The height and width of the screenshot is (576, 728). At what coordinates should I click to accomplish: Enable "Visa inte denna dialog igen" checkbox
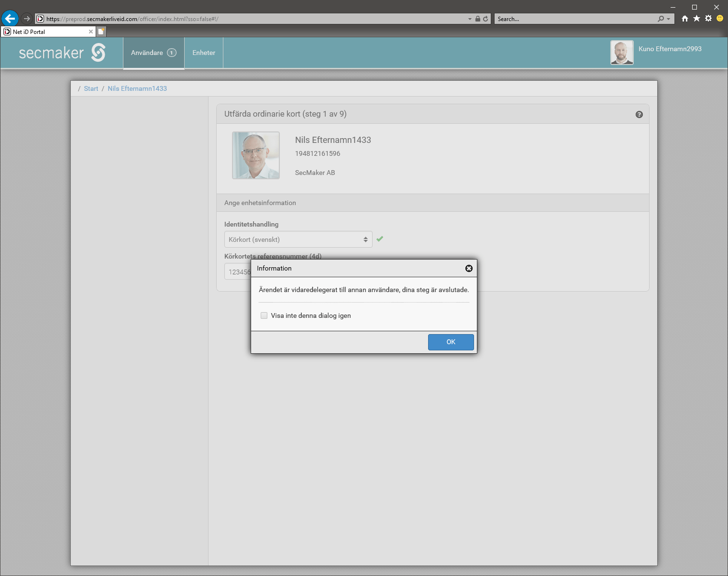(x=264, y=315)
